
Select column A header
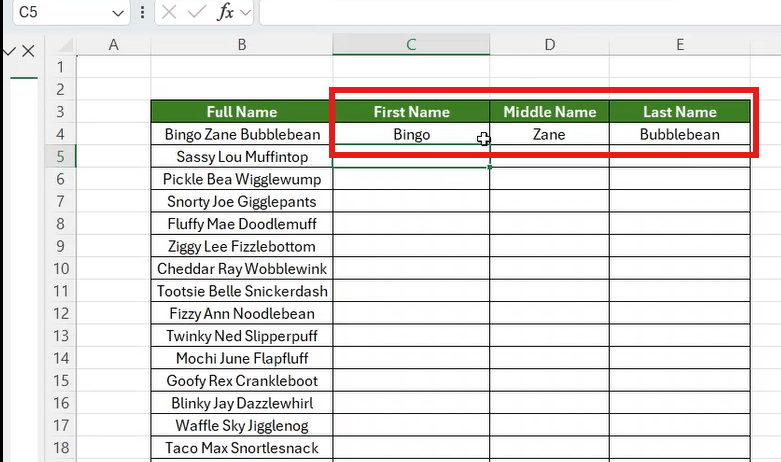[114, 45]
